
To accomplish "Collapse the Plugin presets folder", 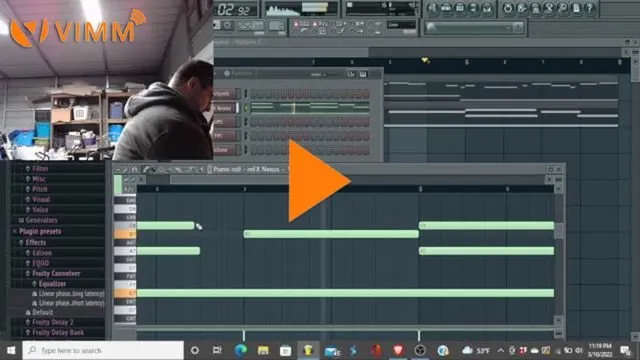I will pyautogui.click(x=37, y=231).
